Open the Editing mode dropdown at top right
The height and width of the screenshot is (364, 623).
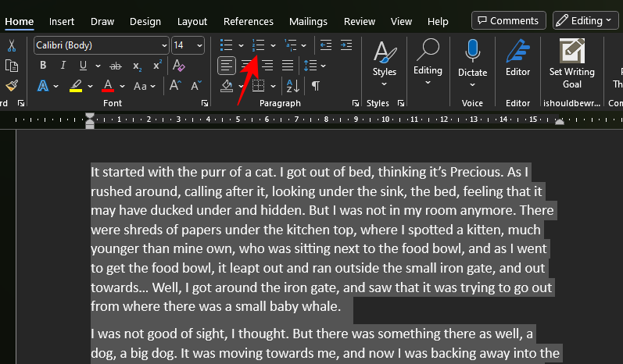585,20
